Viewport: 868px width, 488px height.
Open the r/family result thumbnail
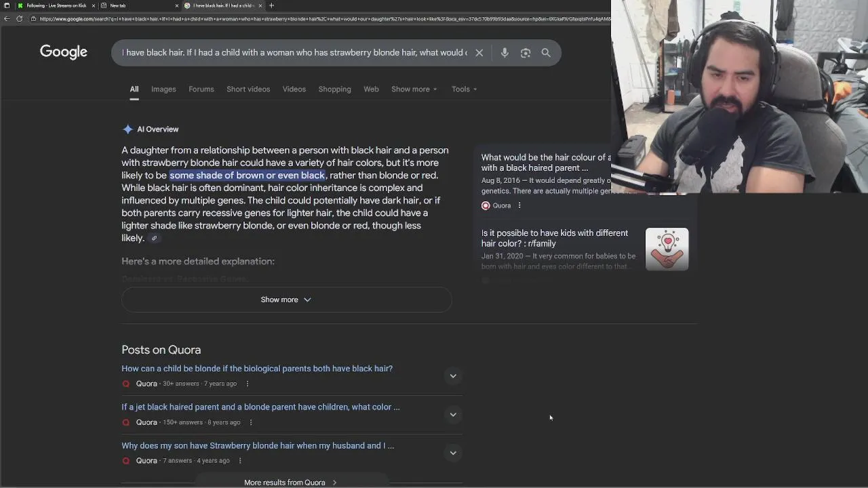coord(667,249)
